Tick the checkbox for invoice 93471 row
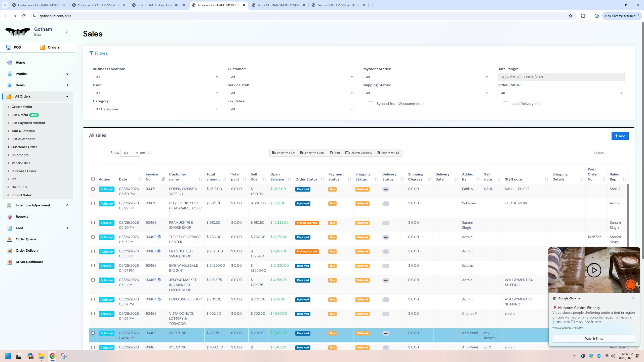 coord(93,189)
